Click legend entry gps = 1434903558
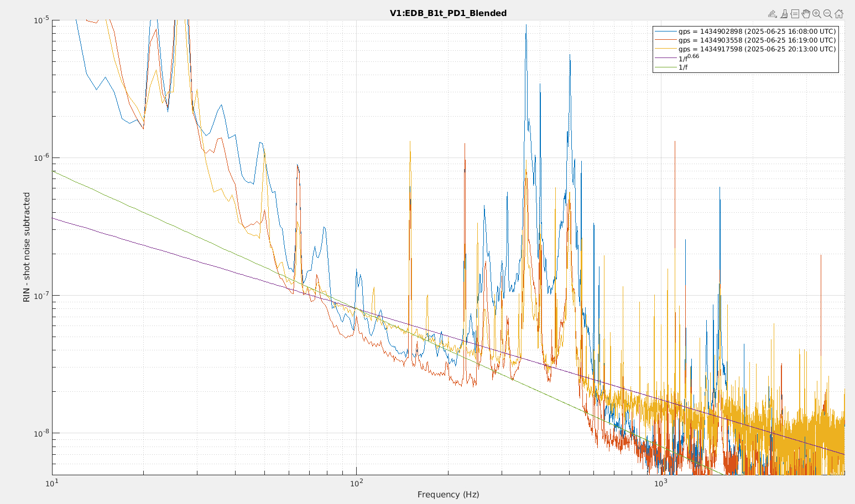The height and width of the screenshot is (504, 855). tap(757, 40)
